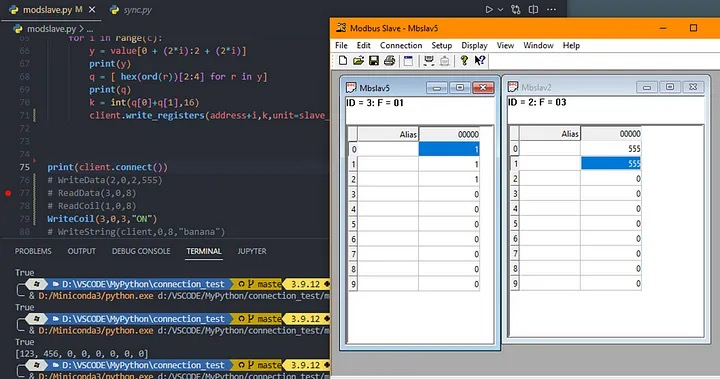This screenshot has width=720, height=379.
Task: Close the modslave.py editor tab
Action: 92,9
